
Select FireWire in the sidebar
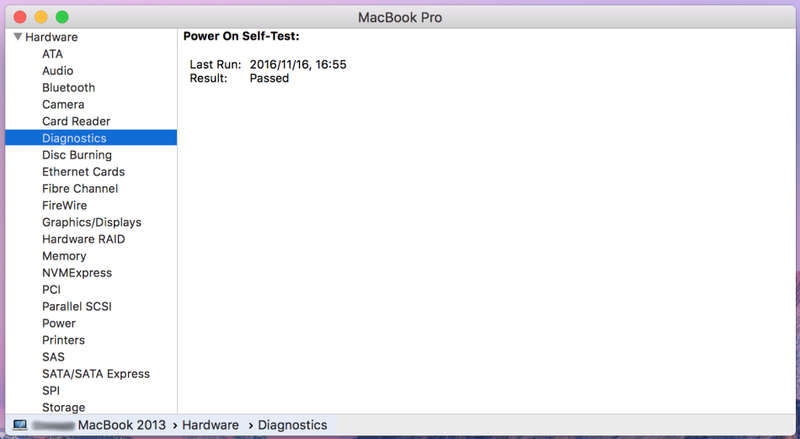pyautogui.click(x=65, y=205)
